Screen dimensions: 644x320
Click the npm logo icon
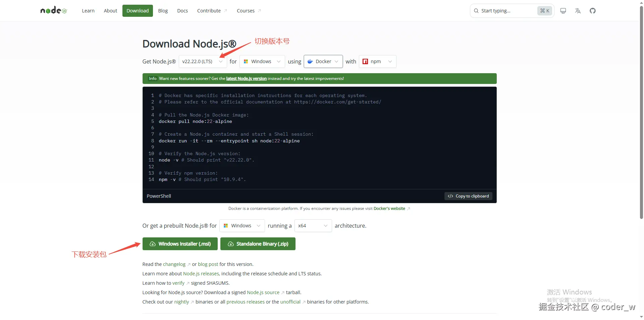pyautogui.click(x=365, y=61)
